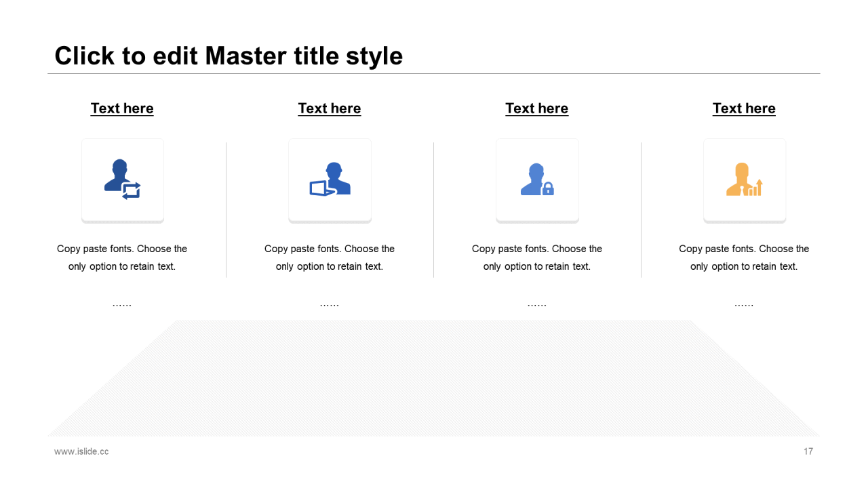Click the description text under the padlock user icon
Screen dimensions: 868x488
coord(537,258)
